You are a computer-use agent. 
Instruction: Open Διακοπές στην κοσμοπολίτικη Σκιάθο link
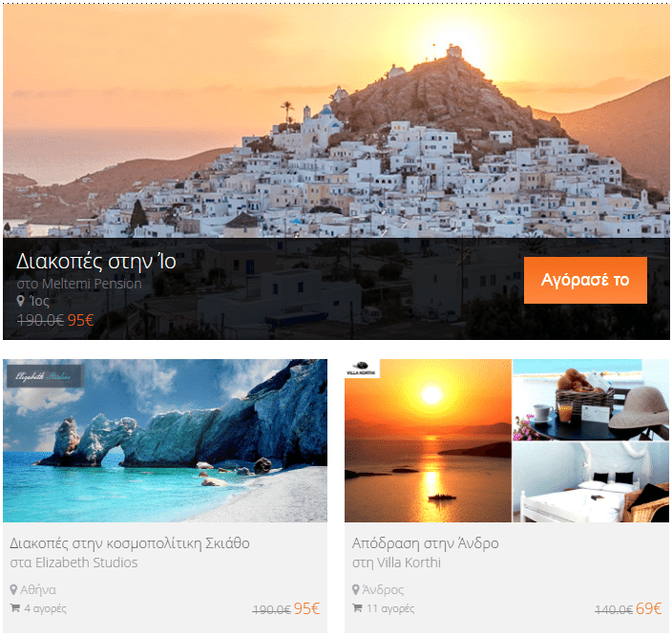coord(130,543)
